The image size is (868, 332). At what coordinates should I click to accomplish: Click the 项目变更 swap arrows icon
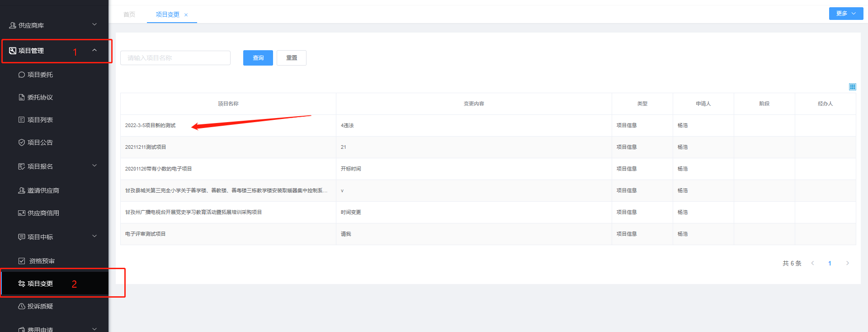[22, 284]
